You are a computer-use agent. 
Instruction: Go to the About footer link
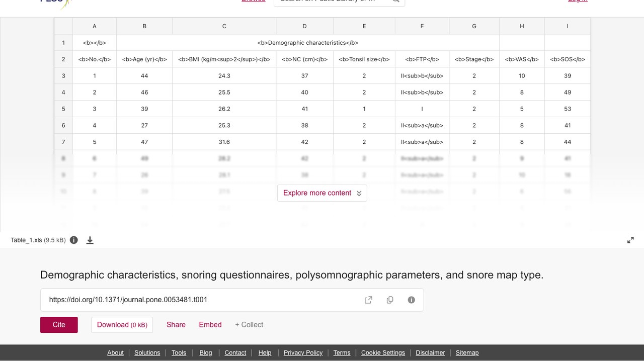pos(115,352)
